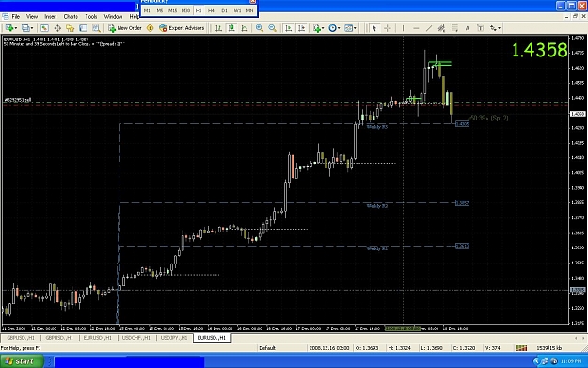The height and width of the screenshot is (368, 588).
Task: Click the Default profile in status bar
Action: [x=267, y=348]
